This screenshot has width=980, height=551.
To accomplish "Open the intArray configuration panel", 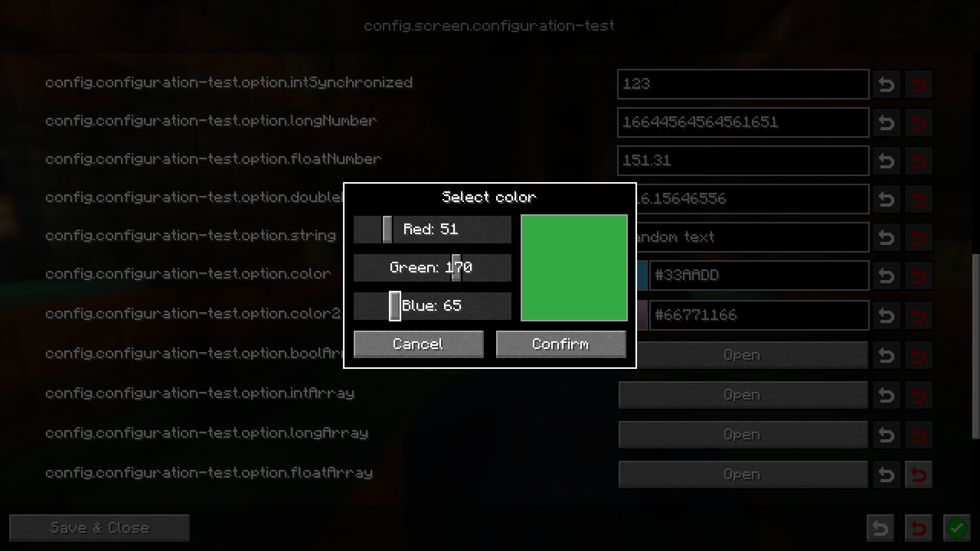I will pos(741,395).
